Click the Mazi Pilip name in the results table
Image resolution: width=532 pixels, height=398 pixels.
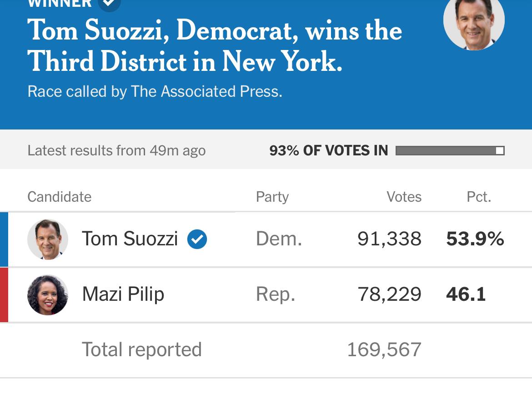click(x=123, y=294)
